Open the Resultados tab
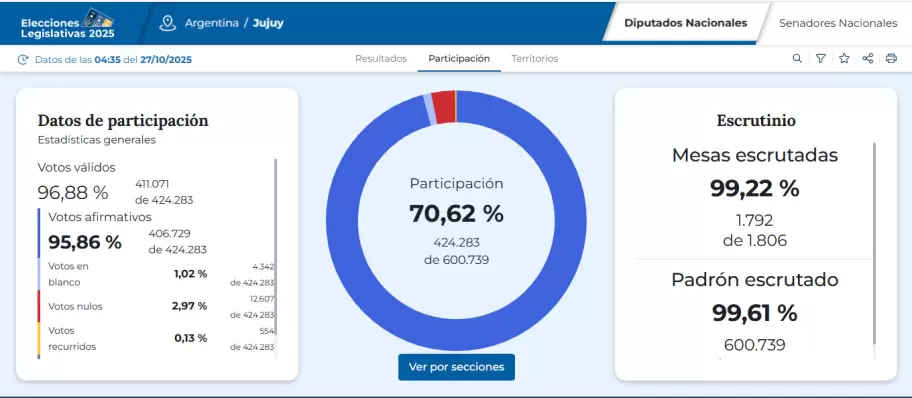912x398 pixels. coord(381,59)
